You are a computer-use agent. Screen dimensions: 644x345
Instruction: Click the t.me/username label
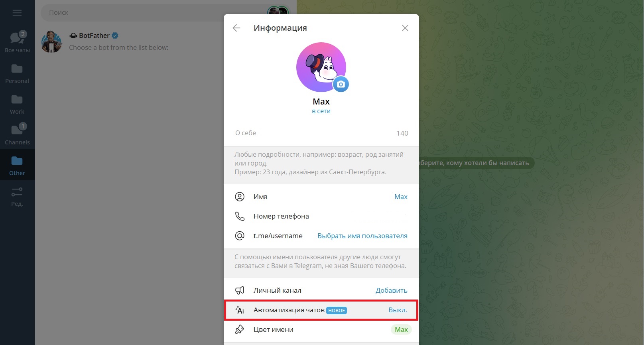(x=278, y=236)
